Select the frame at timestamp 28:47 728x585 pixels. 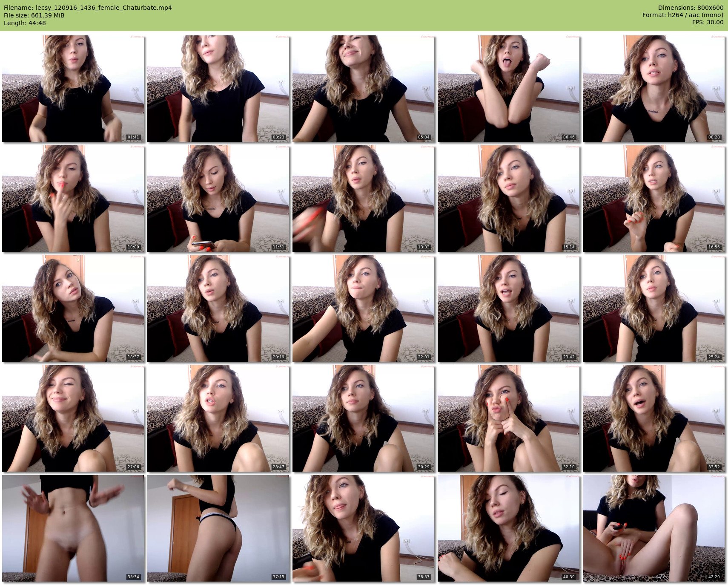[218, 418]
